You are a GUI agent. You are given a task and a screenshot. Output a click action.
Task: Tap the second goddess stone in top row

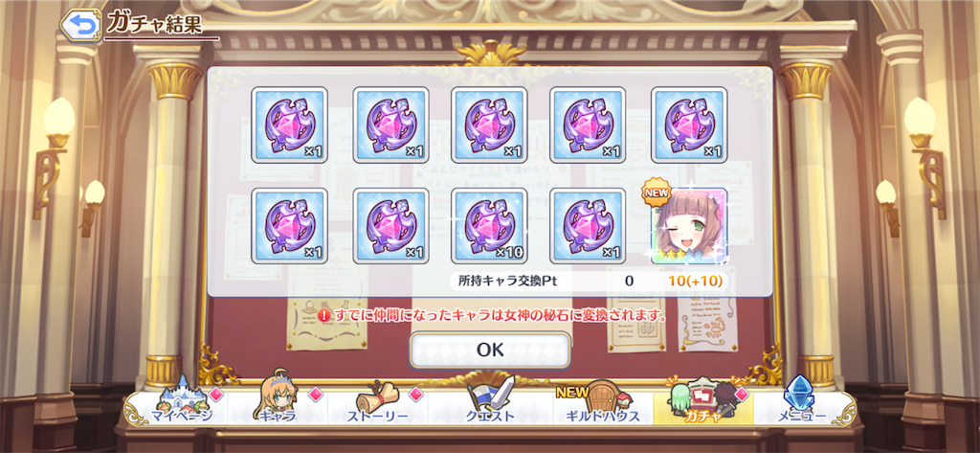pyautogui.click(x=390, y=125)
